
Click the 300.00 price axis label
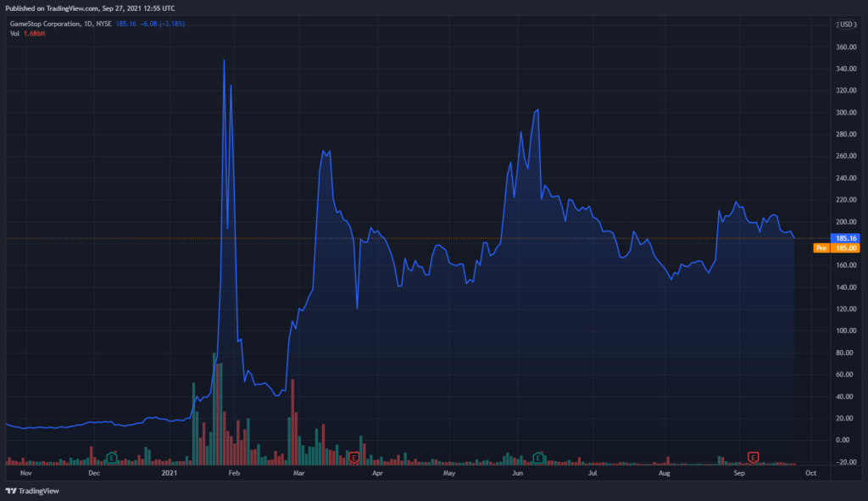[846, 113]
